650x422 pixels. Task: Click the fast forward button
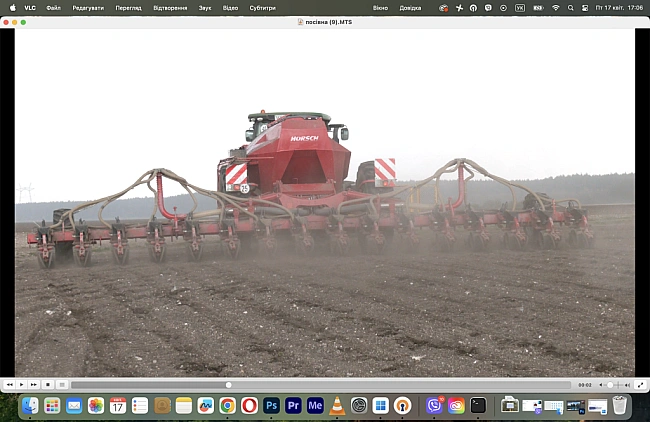(x=34, y=384)
